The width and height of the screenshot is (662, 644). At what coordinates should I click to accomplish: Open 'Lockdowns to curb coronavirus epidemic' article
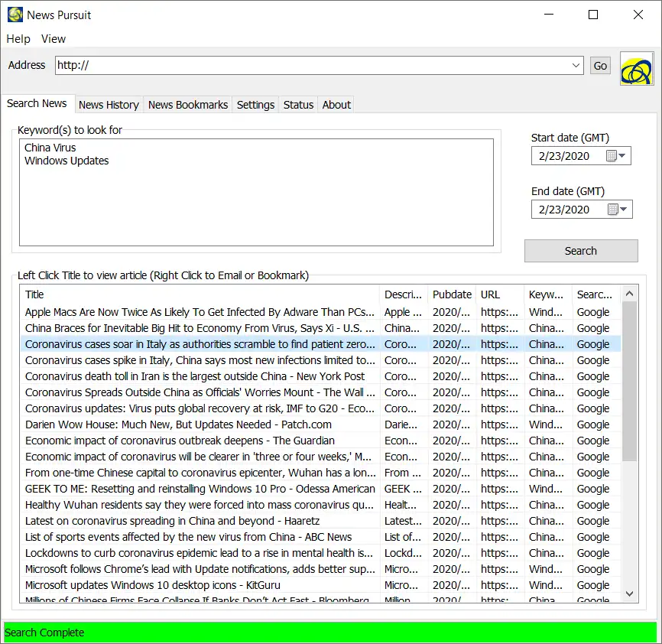tap(199, 553)
